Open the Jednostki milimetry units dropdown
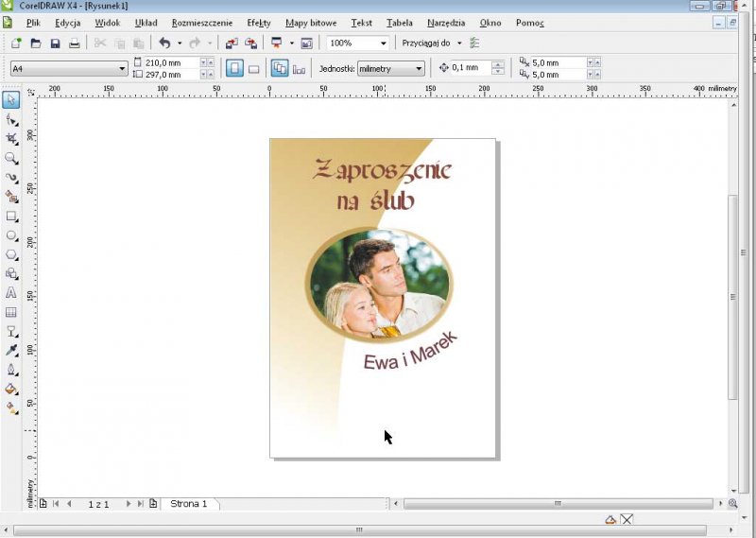The image size is (756, 538). click(419, 69)
